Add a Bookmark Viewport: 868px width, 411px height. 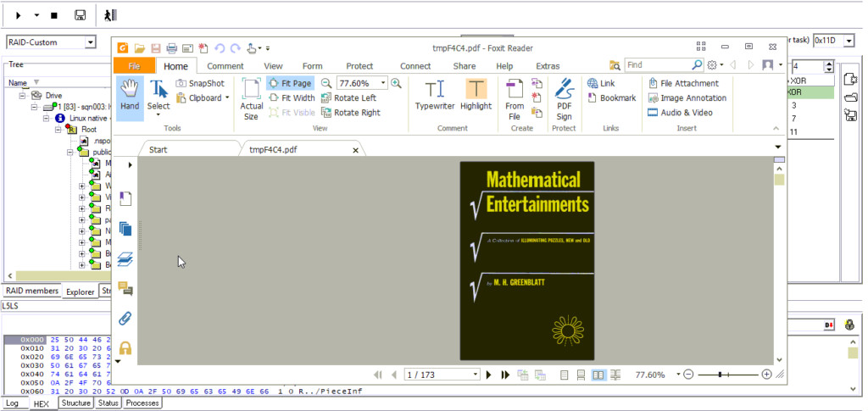point(611,98)
